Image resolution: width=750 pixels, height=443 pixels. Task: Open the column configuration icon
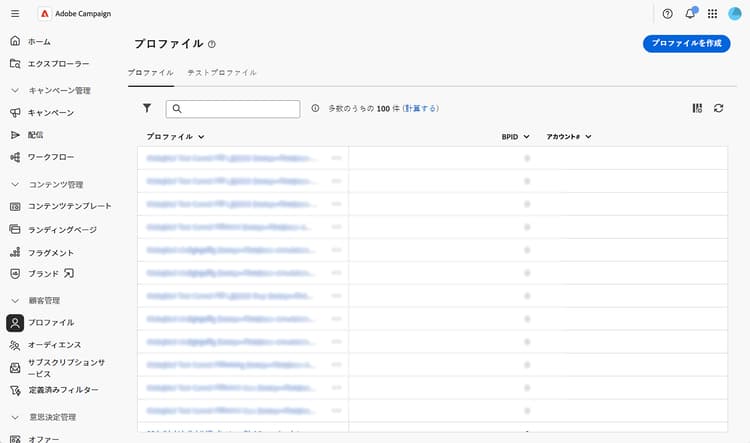click(x=697, y=108)
